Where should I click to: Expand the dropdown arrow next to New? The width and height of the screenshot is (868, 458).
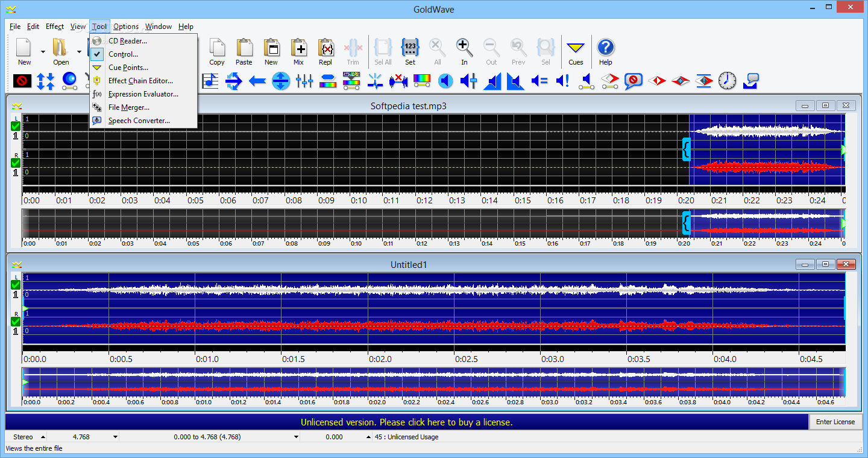tap(43, 52)
